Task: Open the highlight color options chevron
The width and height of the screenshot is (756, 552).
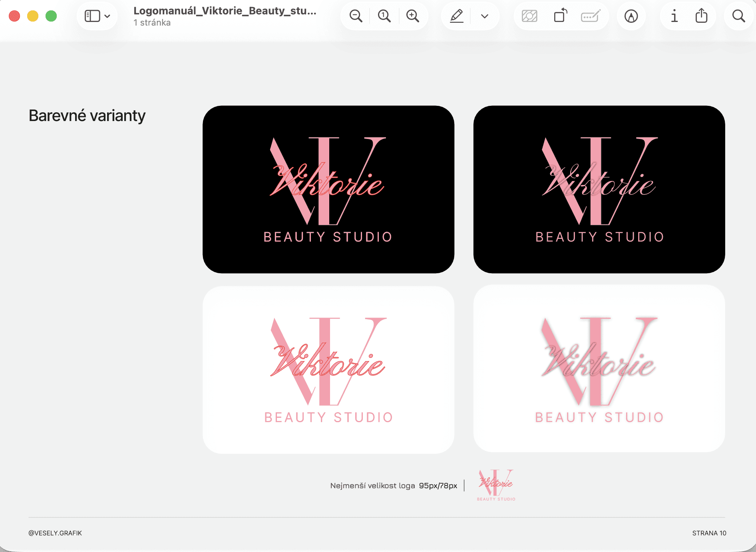Action: pos(485,16)
